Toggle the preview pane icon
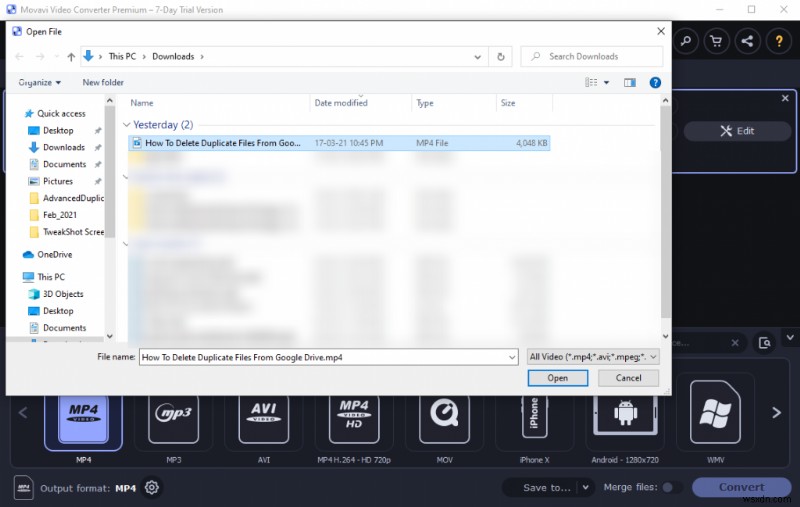 click(630, 83)
